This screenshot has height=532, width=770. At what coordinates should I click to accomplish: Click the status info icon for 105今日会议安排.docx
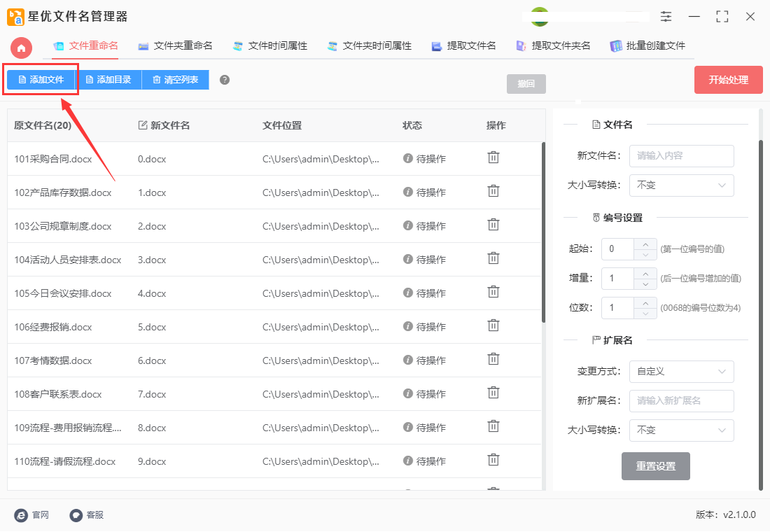click(407, 293)
